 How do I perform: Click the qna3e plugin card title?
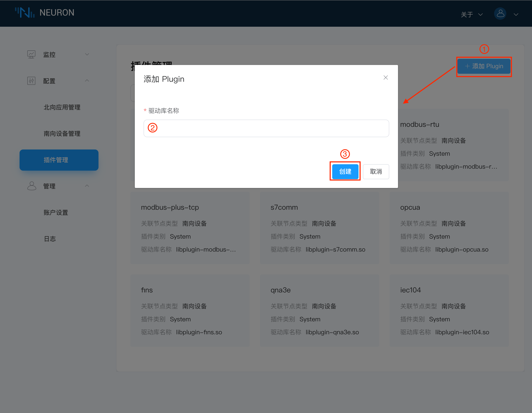pyautogui.click(x=280, y=290)
